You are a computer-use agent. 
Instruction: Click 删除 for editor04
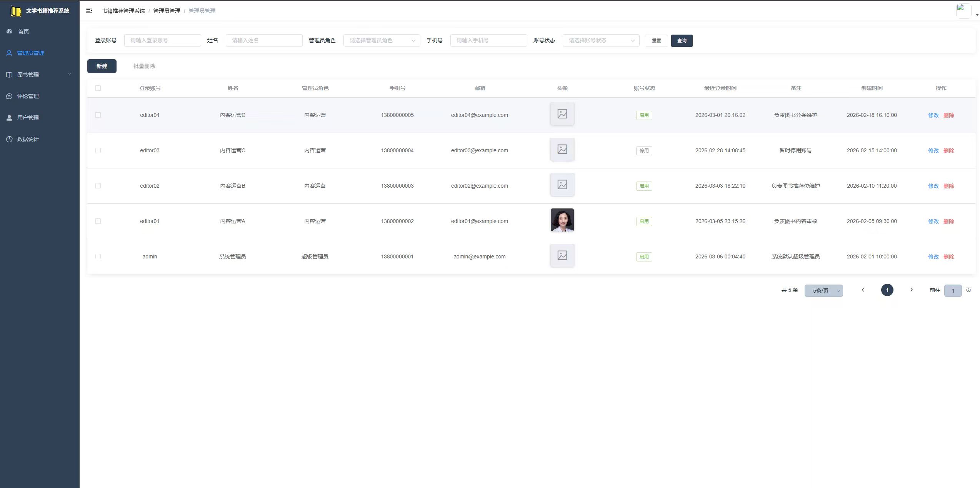coord(948,115)
